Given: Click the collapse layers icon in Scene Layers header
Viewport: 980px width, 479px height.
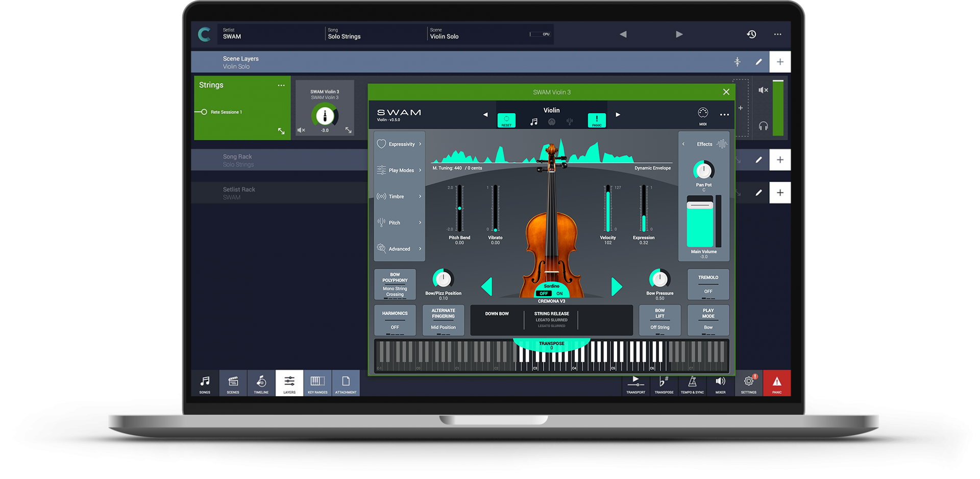Looking at the screenshot, I should tap(737, 62).
